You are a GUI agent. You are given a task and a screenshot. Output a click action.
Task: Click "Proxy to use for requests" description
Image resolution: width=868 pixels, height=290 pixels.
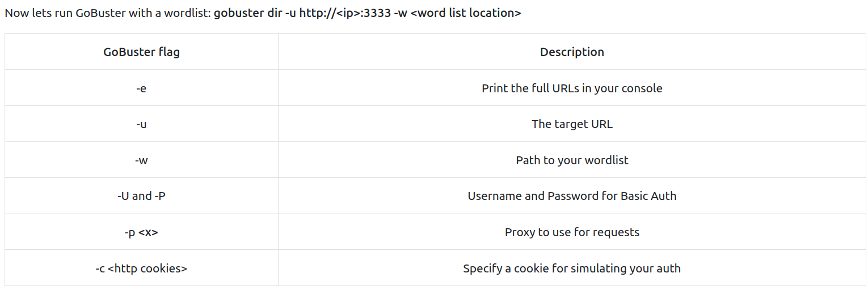[572, 232]
